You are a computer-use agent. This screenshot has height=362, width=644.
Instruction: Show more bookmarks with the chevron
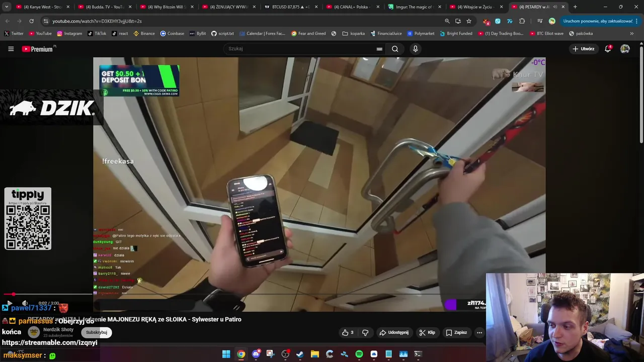(631, 34)
